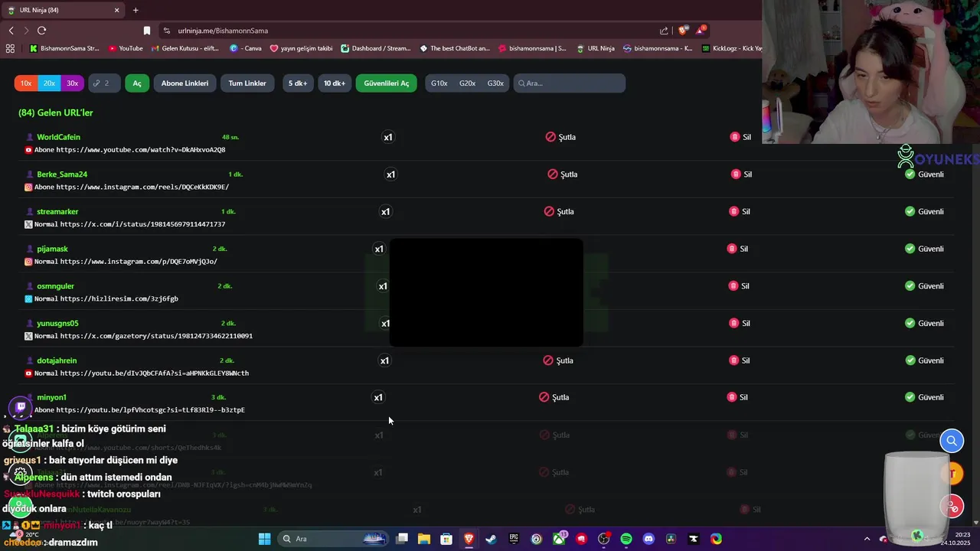980x551 pixels.
Task: Open Epic Games Launcher from the taskbar
Action: (514, 539)
